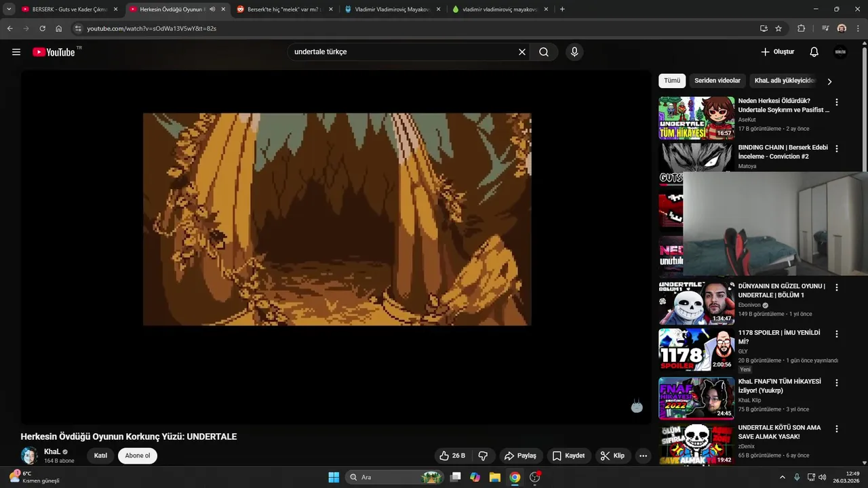Image resolution: width=868 pixels, height=488 pixels.
Task: Save the video with Kaydet
Action: pos(568,456)
